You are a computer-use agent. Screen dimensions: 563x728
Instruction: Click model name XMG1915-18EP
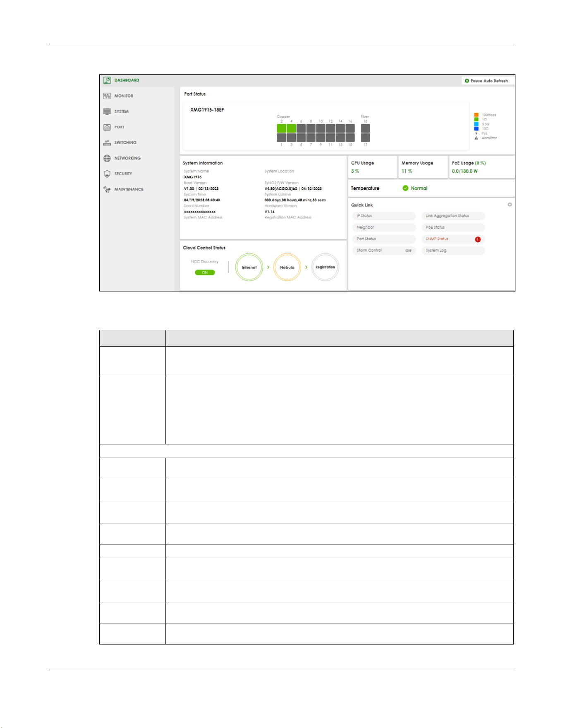[207, 110]
